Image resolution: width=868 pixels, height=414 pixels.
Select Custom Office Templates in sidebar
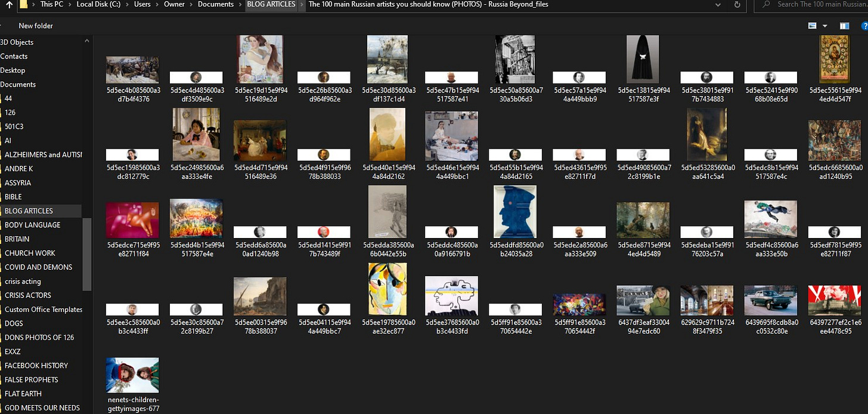pyautogui.click(x=43, y=309)
